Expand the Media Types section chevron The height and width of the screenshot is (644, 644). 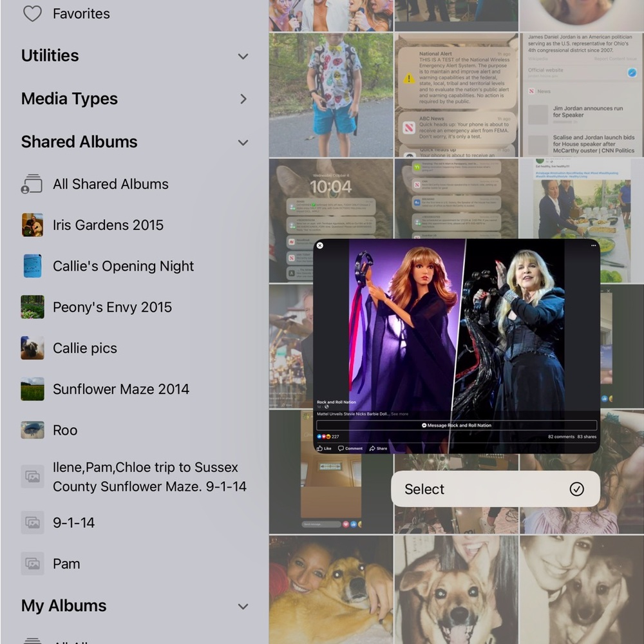point(243,99)
